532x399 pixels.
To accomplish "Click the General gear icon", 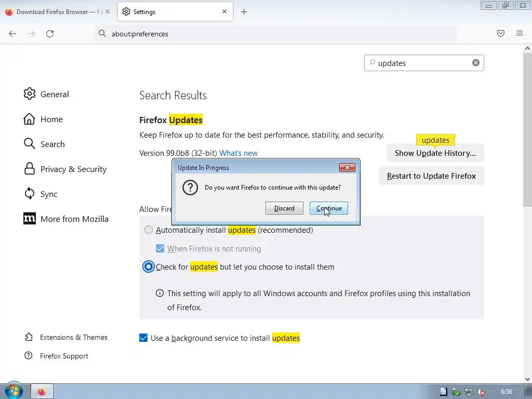I will (x=30, y=94).
